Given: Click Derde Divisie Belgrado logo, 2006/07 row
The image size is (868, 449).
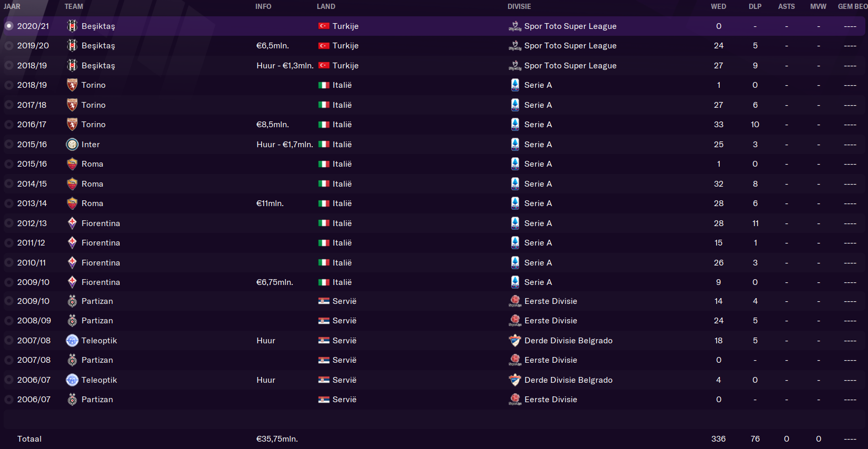Looking at the screenshot, I should click(515, 380).
